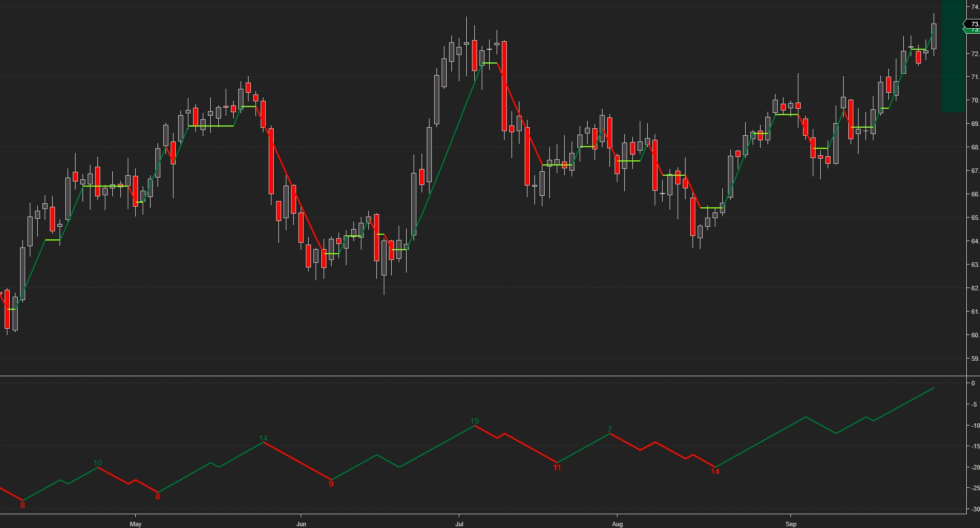Click the red 14 swing count label

pyautogui.click(x=715, y=471)
